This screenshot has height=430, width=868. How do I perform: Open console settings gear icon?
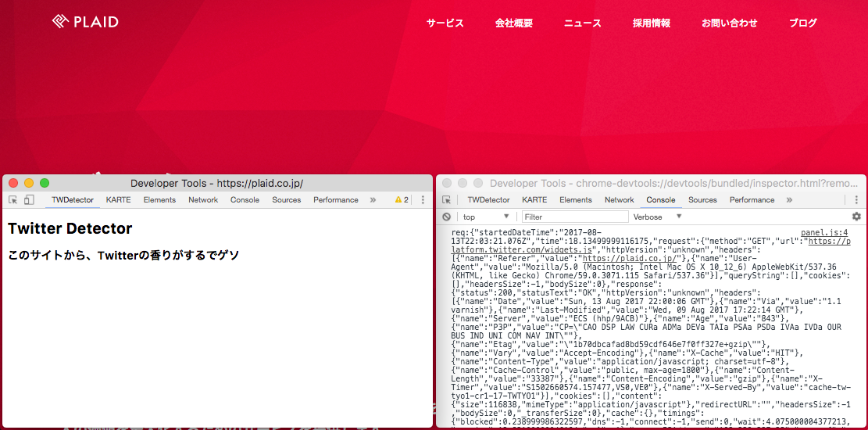coord(856,217)
